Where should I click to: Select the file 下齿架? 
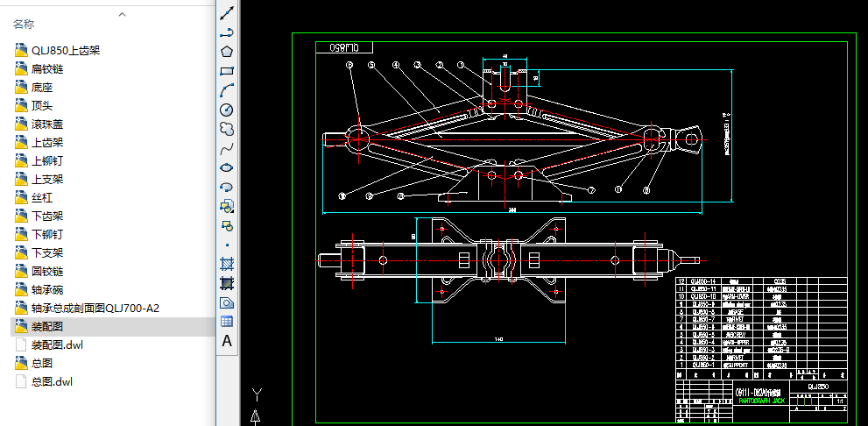point(47,216)
